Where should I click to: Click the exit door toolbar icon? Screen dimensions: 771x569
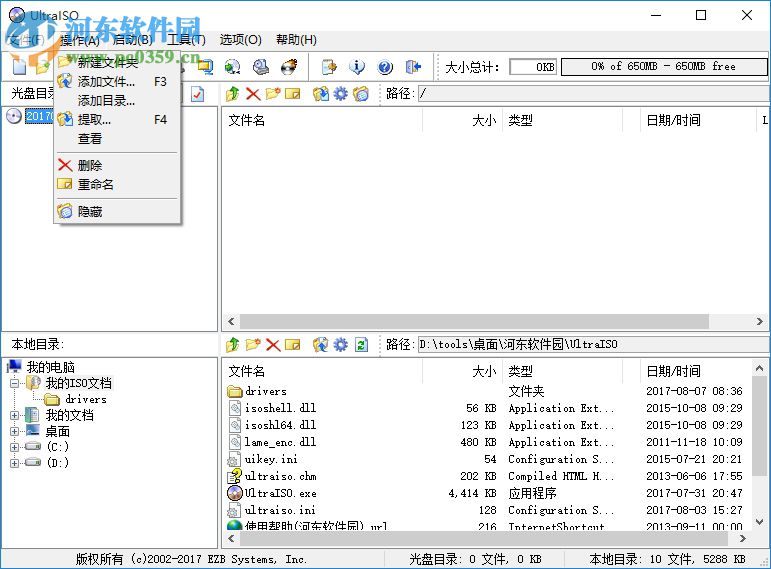click(x=413, y=66)
